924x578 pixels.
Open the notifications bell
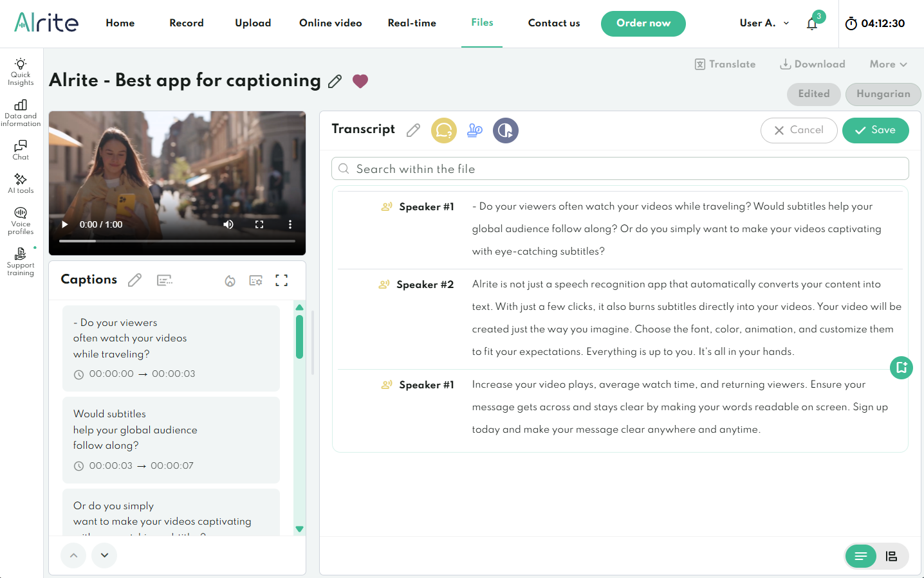pos(812,24)
